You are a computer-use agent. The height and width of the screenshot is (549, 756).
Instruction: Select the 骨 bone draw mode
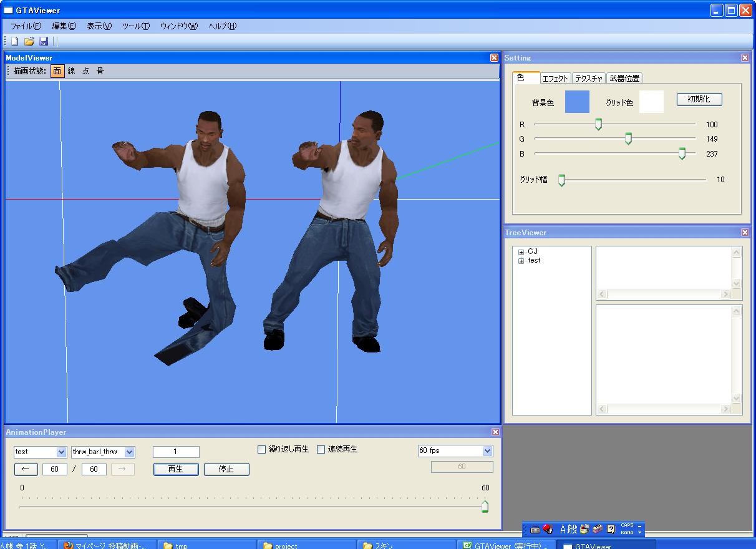click(100, 71)
